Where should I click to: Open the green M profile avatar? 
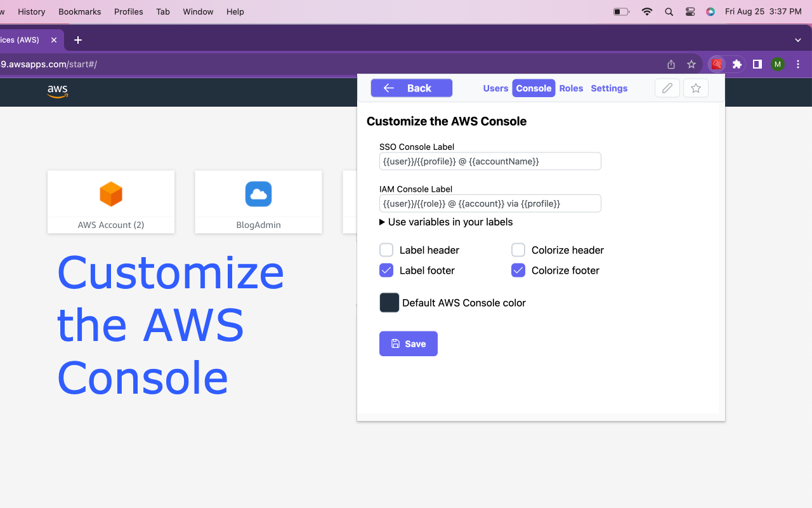778,64
